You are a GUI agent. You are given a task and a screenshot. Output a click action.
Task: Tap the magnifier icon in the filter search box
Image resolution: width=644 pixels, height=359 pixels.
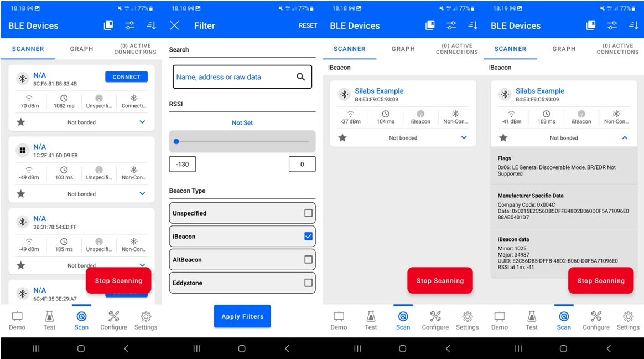tap(300, 77)
